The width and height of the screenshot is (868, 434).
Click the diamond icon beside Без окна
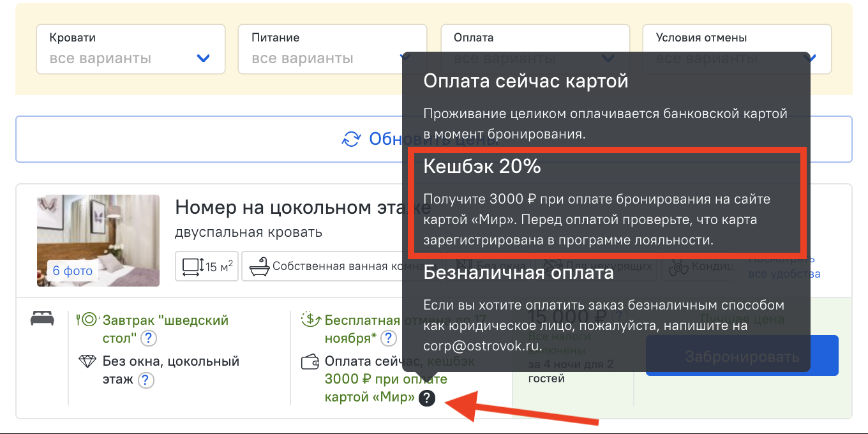[87, 362]
